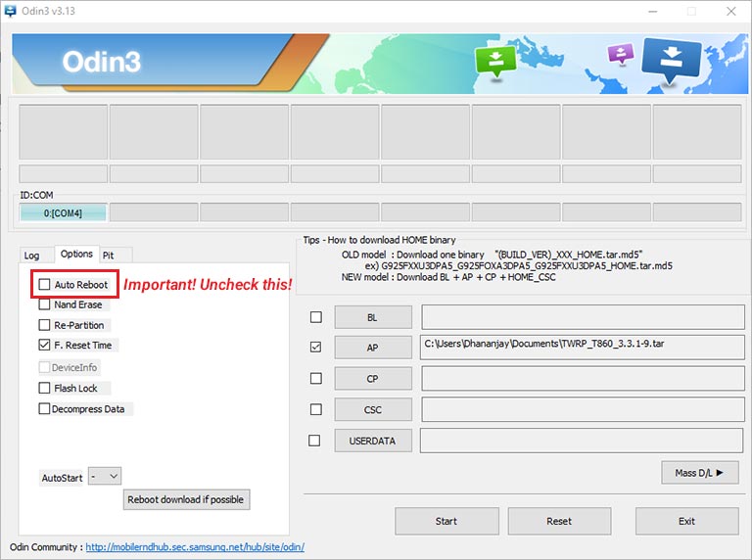752x560 pixels.
Task: Click the CSC file select button
Action: (x=373, y=410)
